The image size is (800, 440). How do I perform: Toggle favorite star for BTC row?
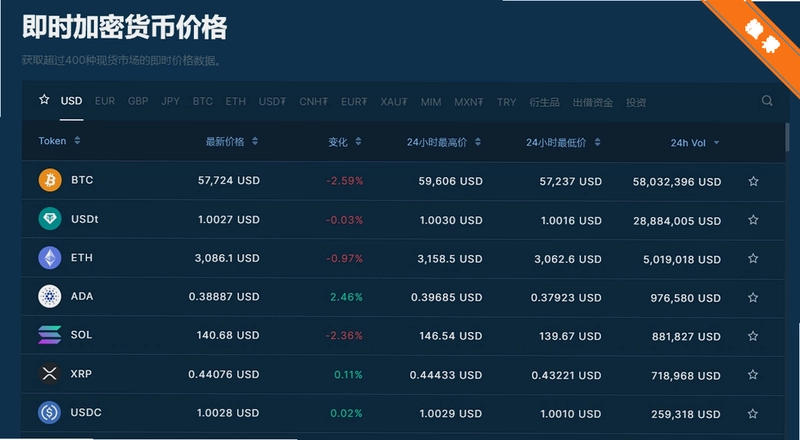tap(753, 181)
